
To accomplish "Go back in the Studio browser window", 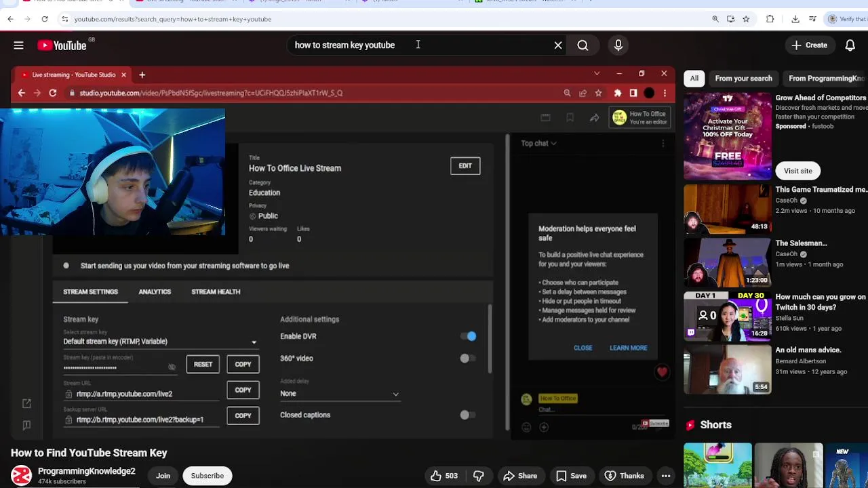I will click(x=21, y=93).
